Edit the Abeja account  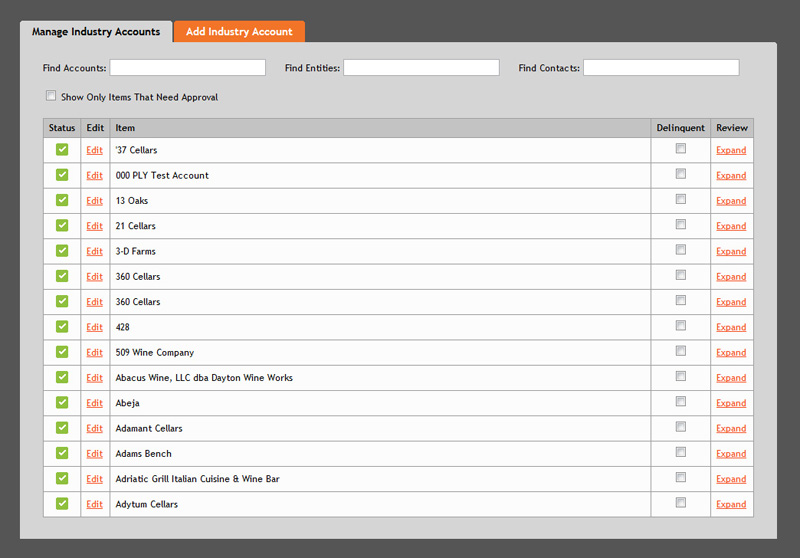(x=94, y=403)
